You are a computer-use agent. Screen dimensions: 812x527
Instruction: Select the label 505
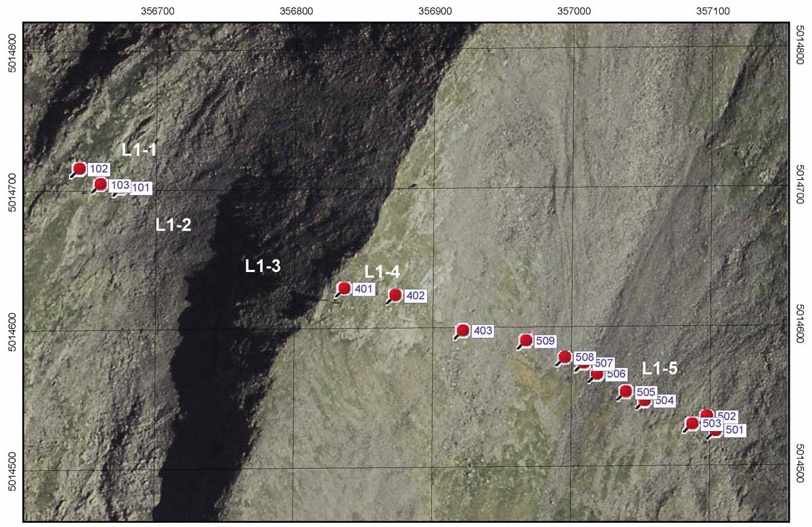pos(646,392)
